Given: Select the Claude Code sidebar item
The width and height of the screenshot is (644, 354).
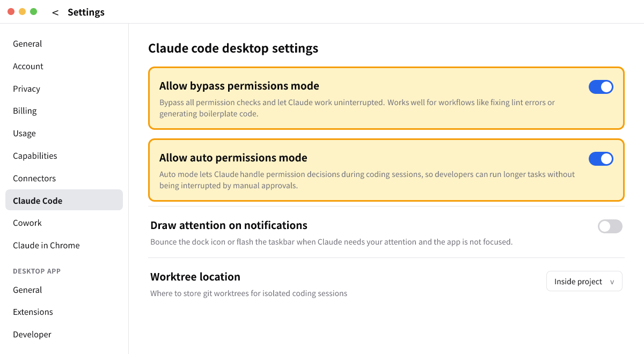Looking at the screenshot, I should click(64, 200).
